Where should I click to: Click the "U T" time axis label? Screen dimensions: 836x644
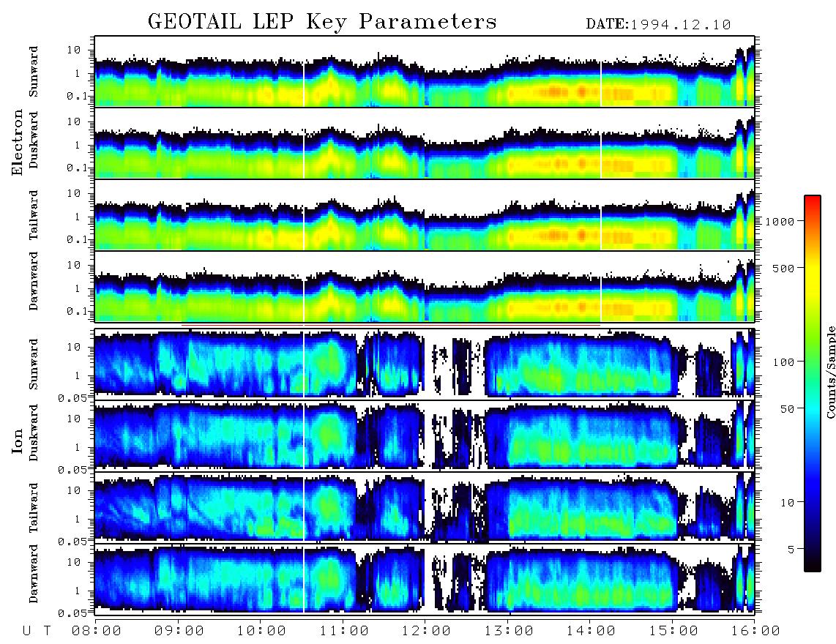37,632
